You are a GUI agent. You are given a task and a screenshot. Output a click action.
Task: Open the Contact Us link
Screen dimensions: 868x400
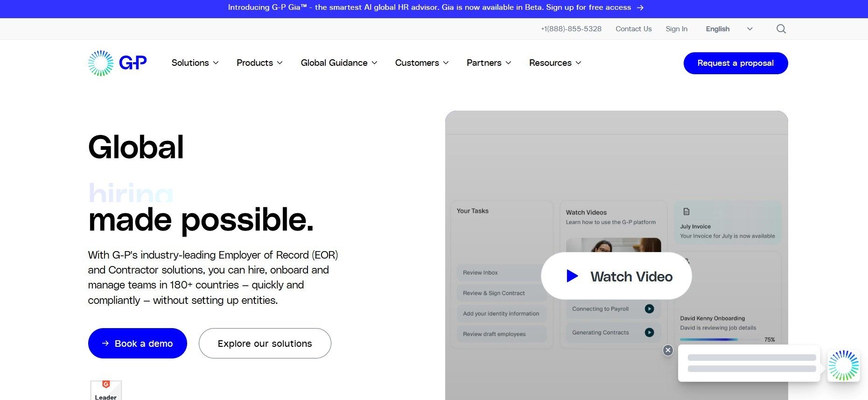pos(633,29)
